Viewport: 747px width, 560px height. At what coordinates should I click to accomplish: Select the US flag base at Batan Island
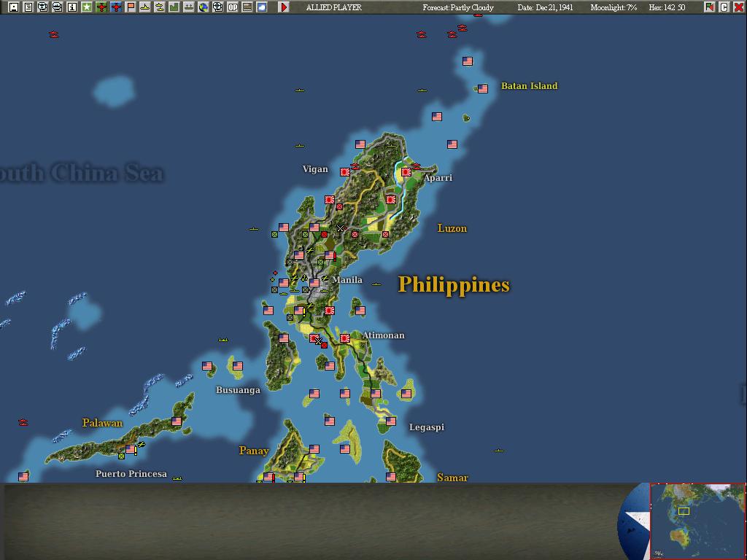(483, 88)
